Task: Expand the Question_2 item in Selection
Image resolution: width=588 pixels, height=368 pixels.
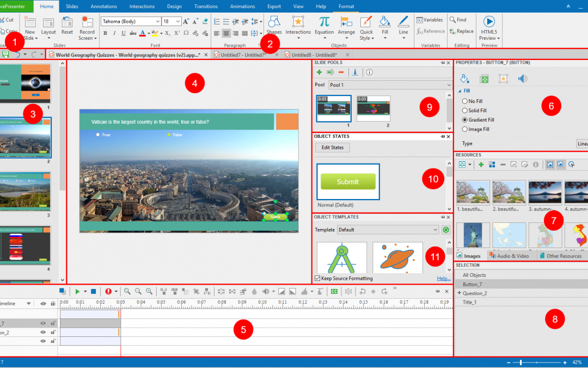Action: click(459, 293)
